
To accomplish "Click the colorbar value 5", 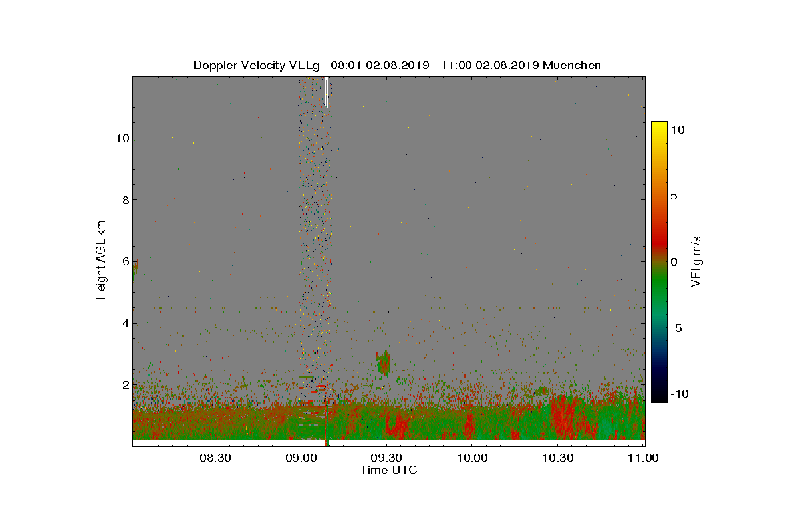I will 674,196.
